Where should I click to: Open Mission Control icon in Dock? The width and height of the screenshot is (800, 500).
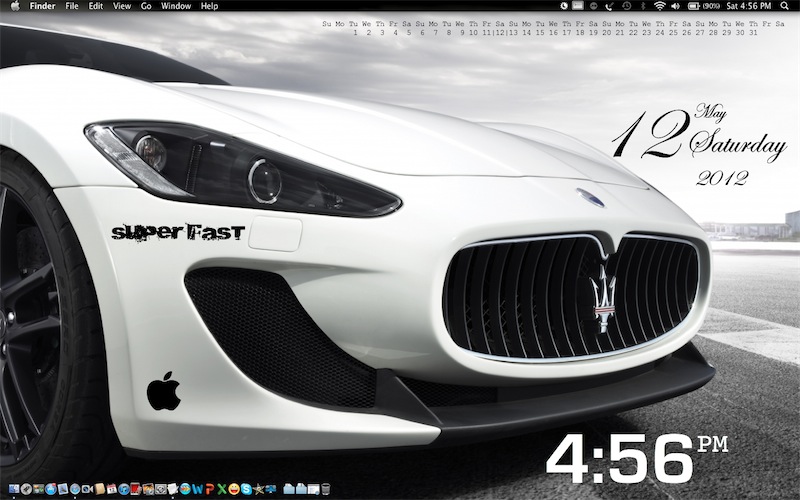tap(38, 489)
